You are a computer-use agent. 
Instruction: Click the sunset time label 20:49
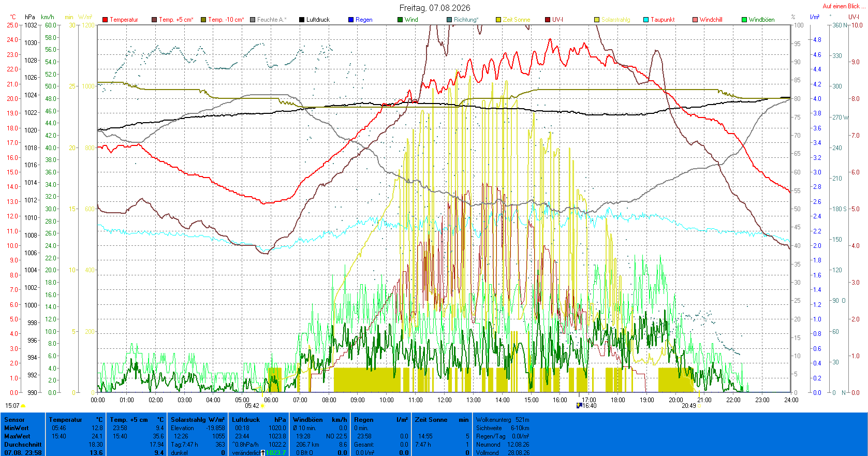click(688, 406)
